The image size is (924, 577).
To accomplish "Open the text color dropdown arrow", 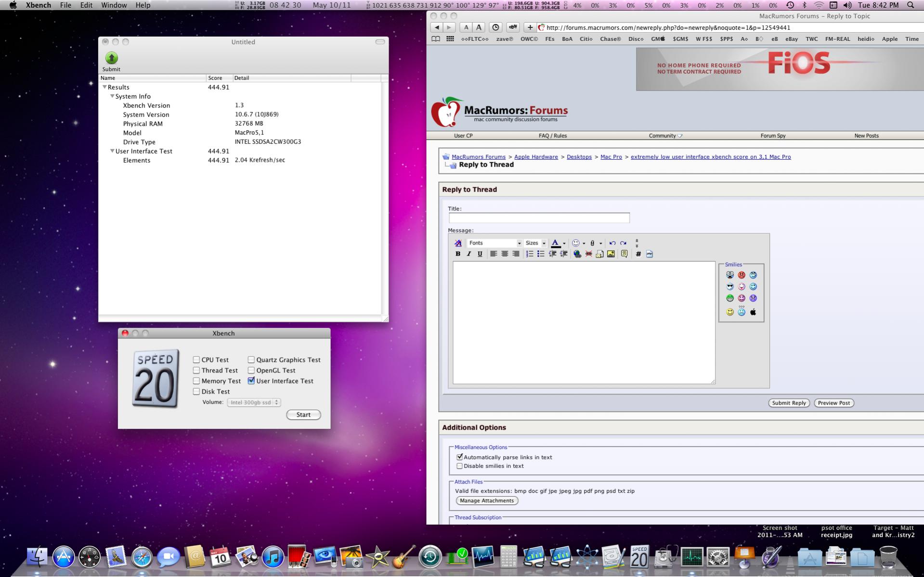I will click(x=564, y=243).
